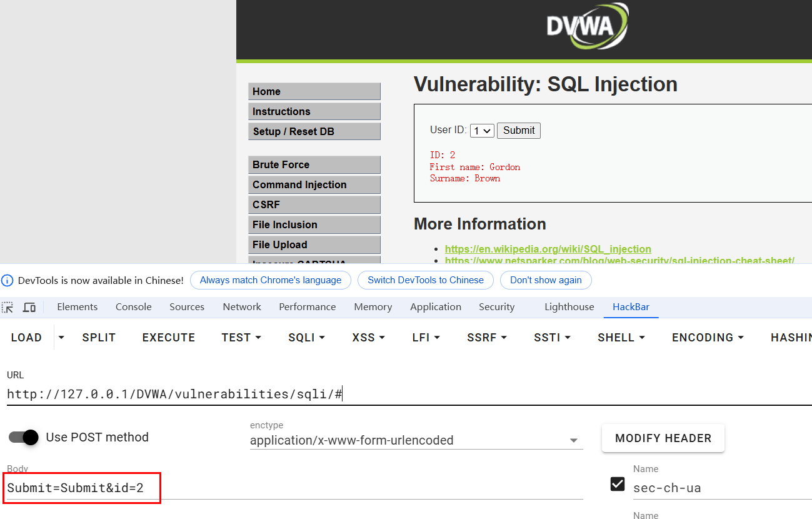Image resolution: width=812 pixels, height=519 pixels.
Task: Switch to the Sources tab
Action: (187, 307)
